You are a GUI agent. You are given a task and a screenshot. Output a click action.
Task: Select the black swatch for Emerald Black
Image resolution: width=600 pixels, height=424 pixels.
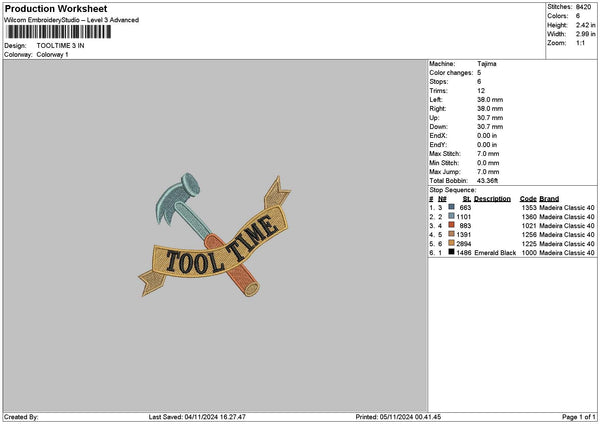point(452,252)
